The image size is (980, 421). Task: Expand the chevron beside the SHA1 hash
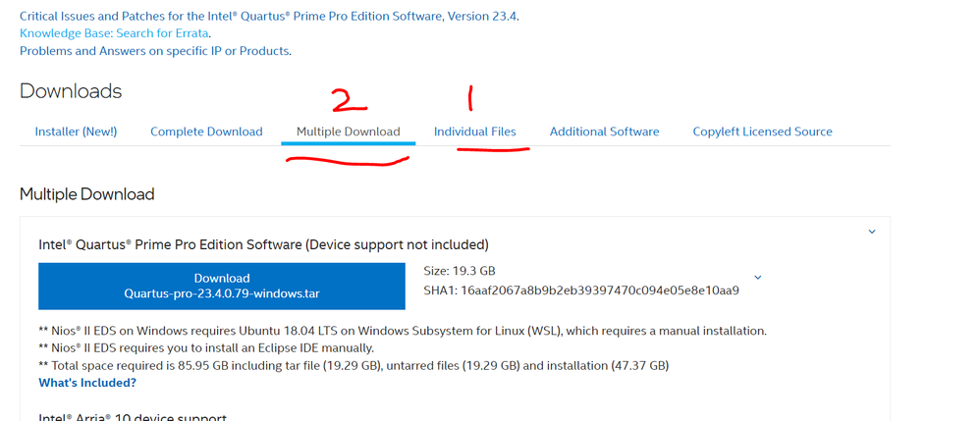[757, 278]
